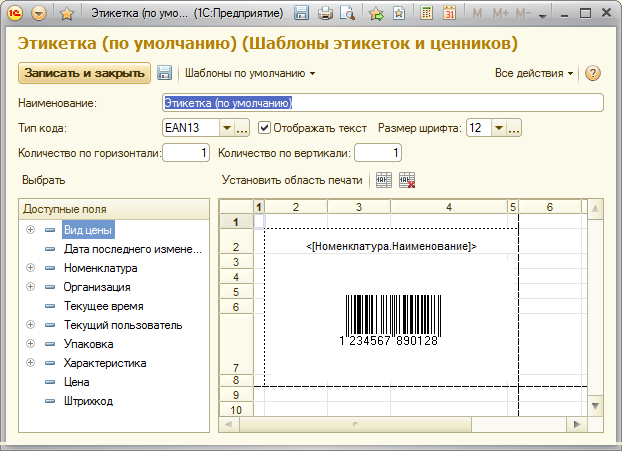Click the delete barcode icon with red X
The height and width of the screenshot is (451, 622).
tap(407, 180)
